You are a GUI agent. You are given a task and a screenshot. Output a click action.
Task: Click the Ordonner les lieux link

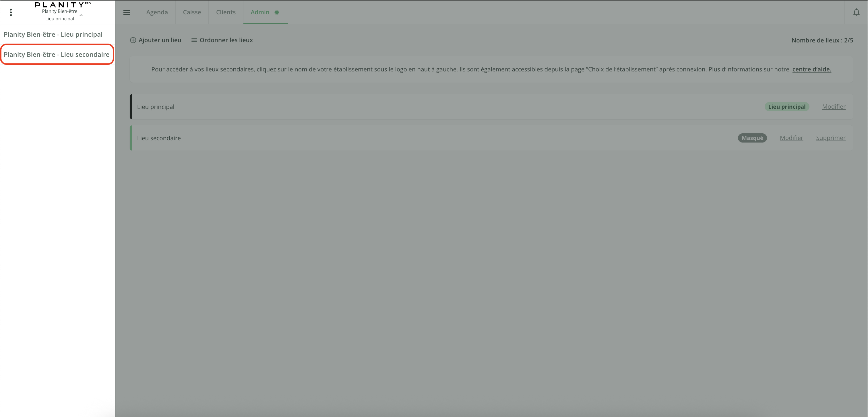(x=226, y=40)
